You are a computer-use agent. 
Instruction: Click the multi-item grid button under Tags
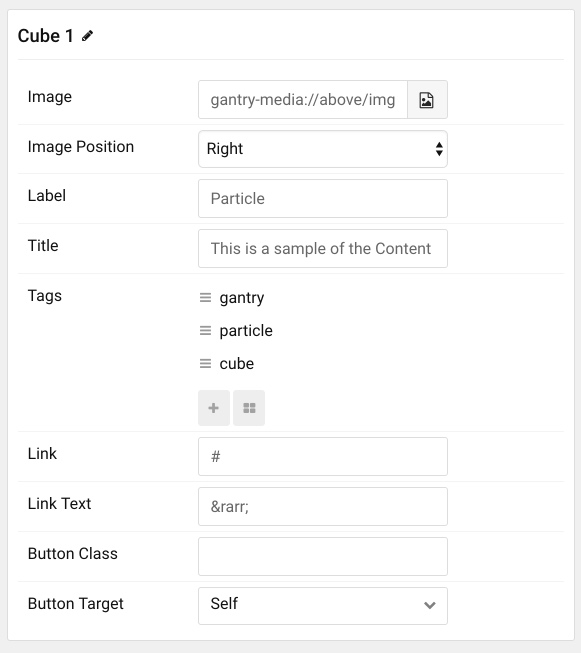pyautogui.click(x=249, y=408)
